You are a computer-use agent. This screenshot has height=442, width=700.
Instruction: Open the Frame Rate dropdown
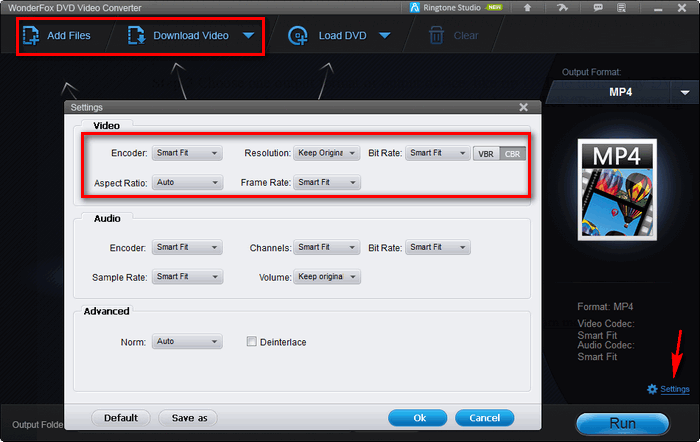tap(327, 183)
